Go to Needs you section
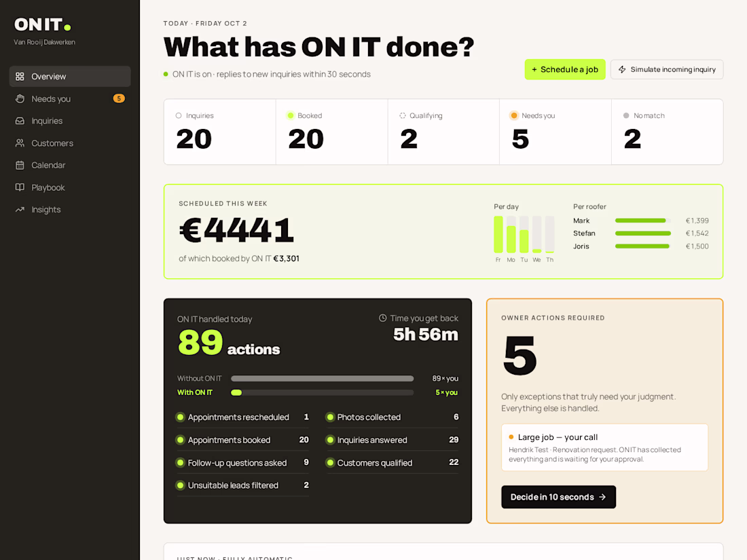This screenshot has height=560, width=747. tap(70, 98)
